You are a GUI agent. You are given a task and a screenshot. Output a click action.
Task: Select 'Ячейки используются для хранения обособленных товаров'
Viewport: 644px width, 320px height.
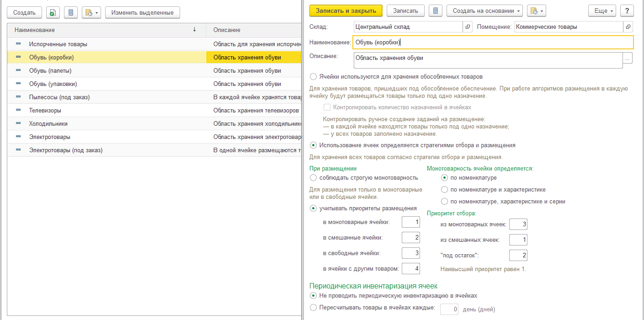pyautogui.click(x=313, y=77)
